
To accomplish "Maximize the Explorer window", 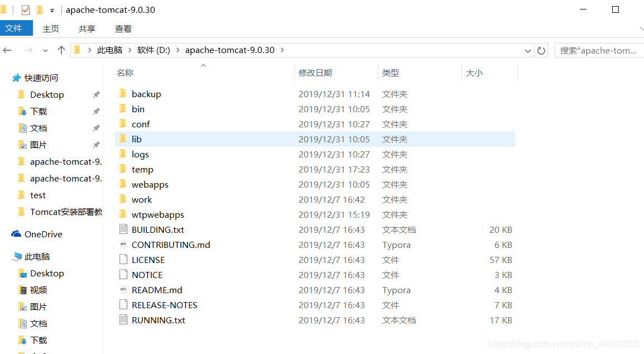I will [615, 9].
